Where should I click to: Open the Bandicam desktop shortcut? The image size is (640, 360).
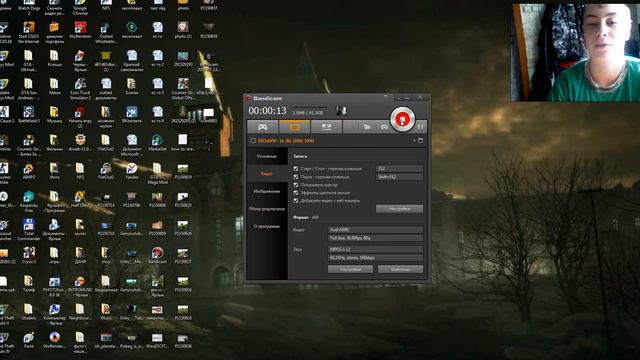pos(157,255)
